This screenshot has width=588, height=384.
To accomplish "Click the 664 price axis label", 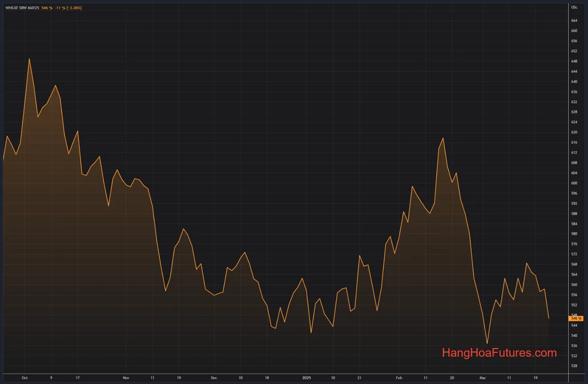I will point(574,21).
